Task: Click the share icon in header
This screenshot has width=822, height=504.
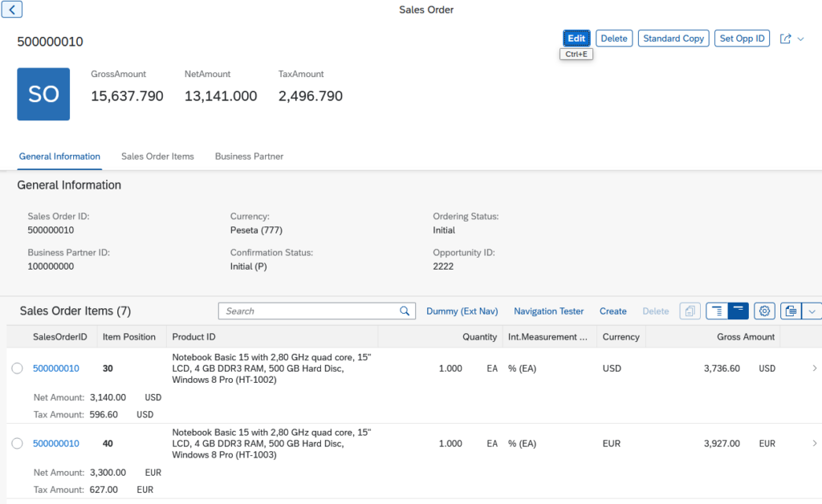Action: (786, 39)
